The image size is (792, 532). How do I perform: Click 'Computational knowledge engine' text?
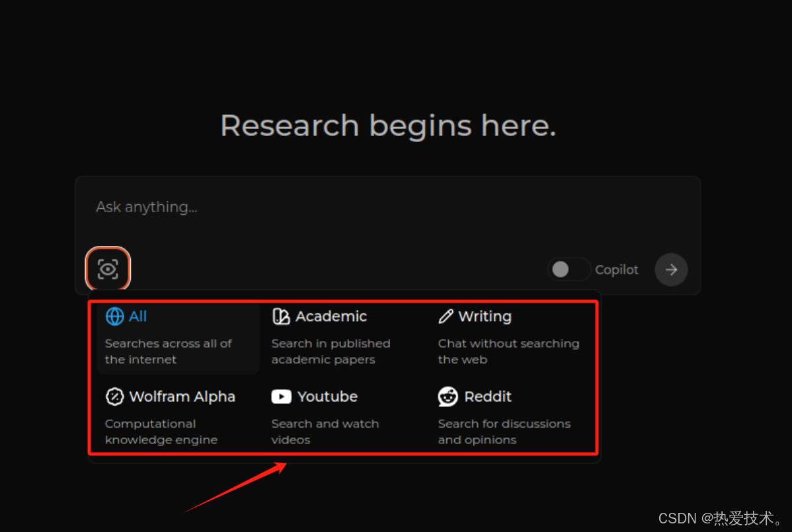[161, 432]
